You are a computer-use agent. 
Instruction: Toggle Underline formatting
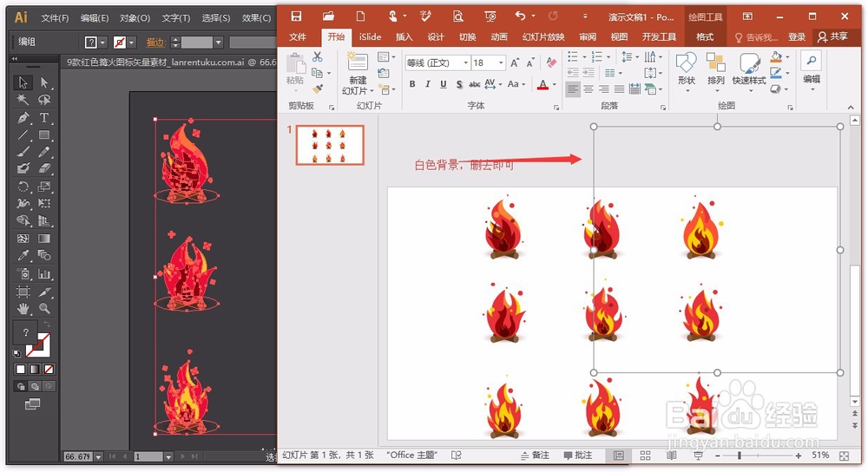pos(443,84)
